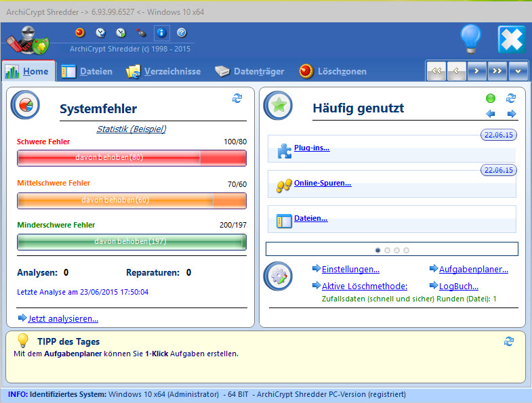Click the blue info icon in header

coord(161,33)
